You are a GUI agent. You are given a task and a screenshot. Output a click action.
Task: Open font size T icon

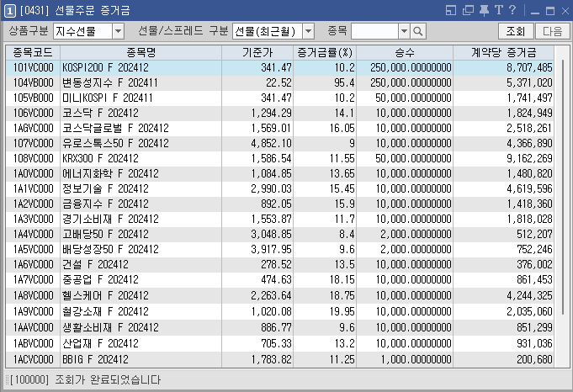(499, 10)
